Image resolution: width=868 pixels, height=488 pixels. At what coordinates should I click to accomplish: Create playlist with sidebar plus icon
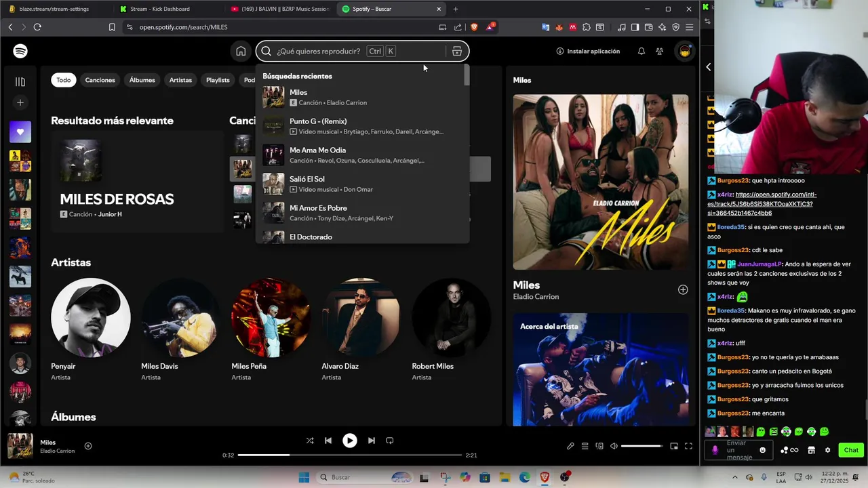(x=20, y=102)
